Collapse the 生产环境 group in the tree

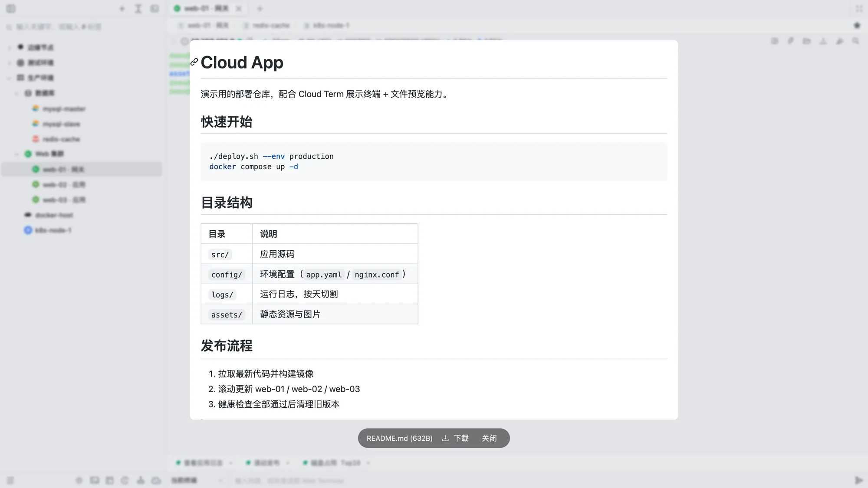pyautogui.click(x=10, y=78)
